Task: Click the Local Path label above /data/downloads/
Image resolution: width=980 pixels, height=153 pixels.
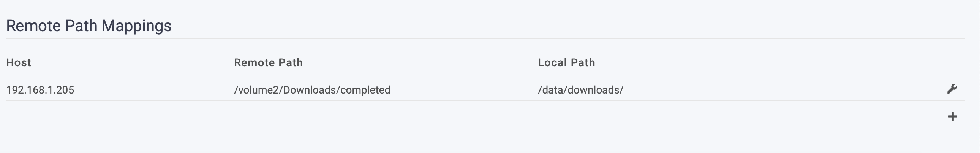Action: pyautogui.click(x=566, y=62)
